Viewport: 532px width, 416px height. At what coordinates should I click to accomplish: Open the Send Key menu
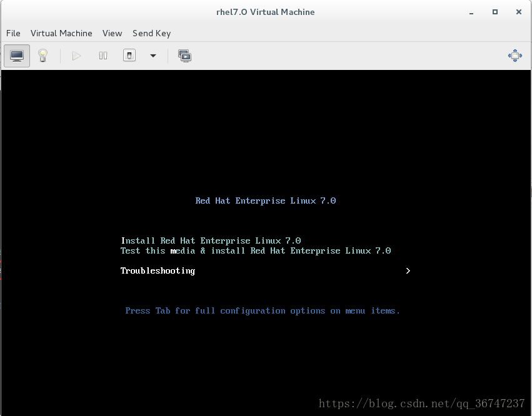coord(152,33)
